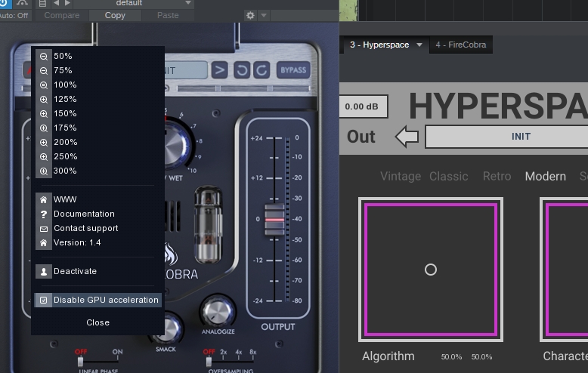This screenshot has width=588, height=373.
Task: Expand the default preset dropdown
Action: tap(187, 4)
